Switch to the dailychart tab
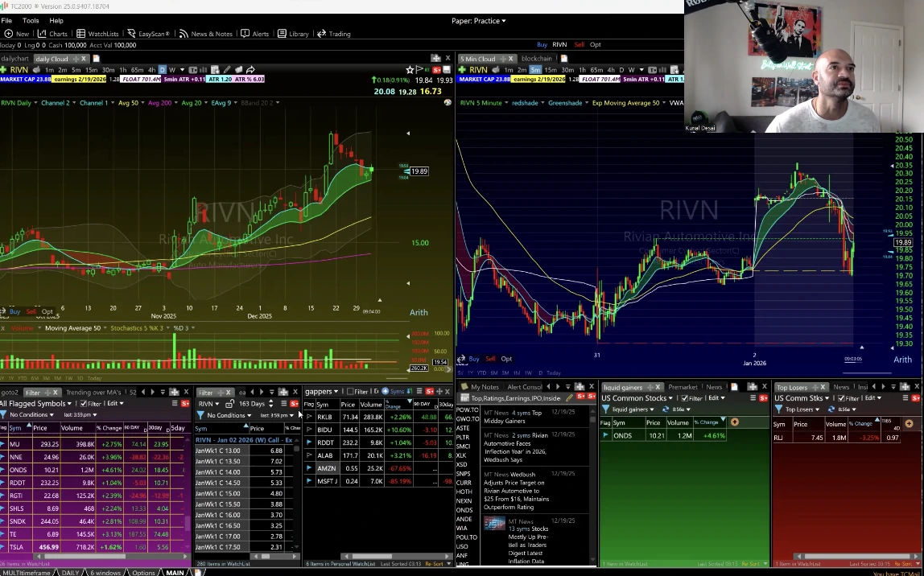924x576 pixels. 14,58
